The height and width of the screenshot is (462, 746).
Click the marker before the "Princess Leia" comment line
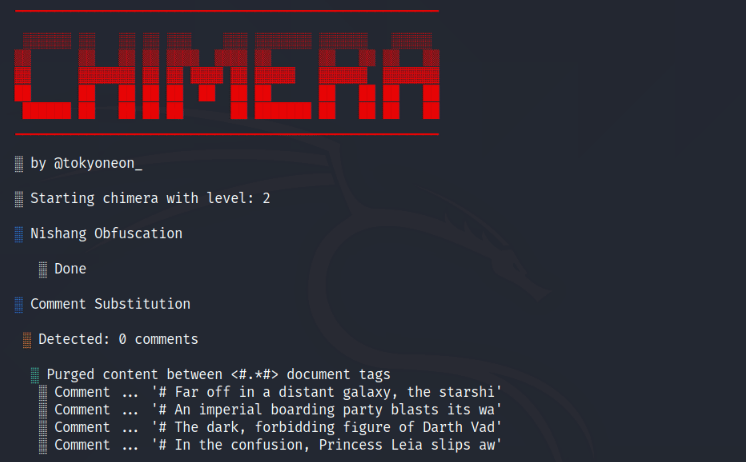tap(43, 445)
